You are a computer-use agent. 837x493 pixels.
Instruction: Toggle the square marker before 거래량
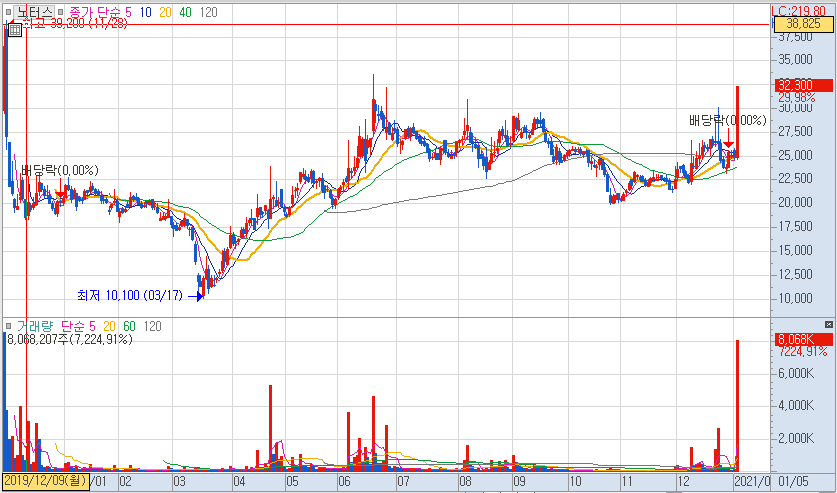(9, 326)
